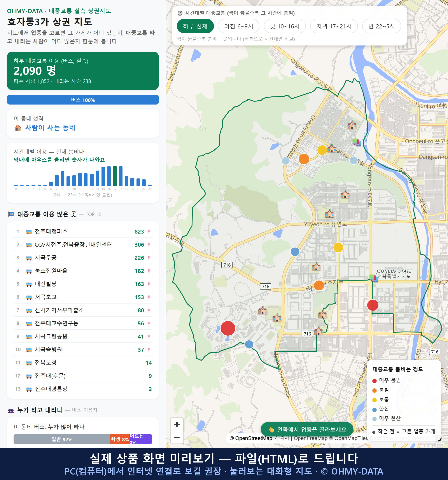Click the light blue 매우 한산 legend swatch
Viewport: 448px width, 480px height.
(x=374, y=419)
